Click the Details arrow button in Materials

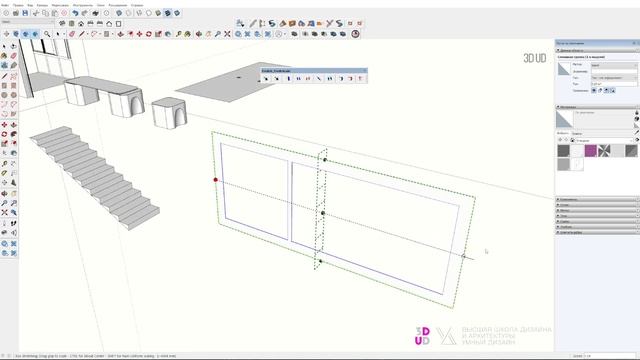coord(637,140)
